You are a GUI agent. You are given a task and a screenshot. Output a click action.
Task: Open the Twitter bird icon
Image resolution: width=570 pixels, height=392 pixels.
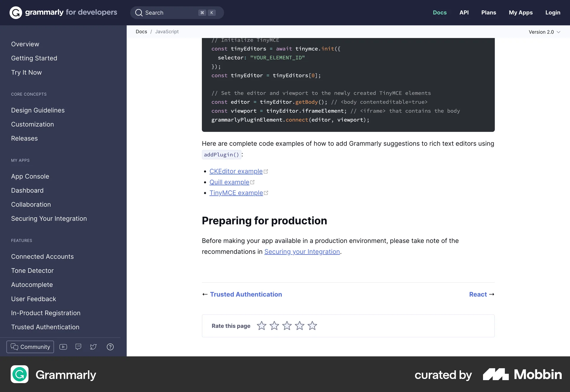pos(93,347)
